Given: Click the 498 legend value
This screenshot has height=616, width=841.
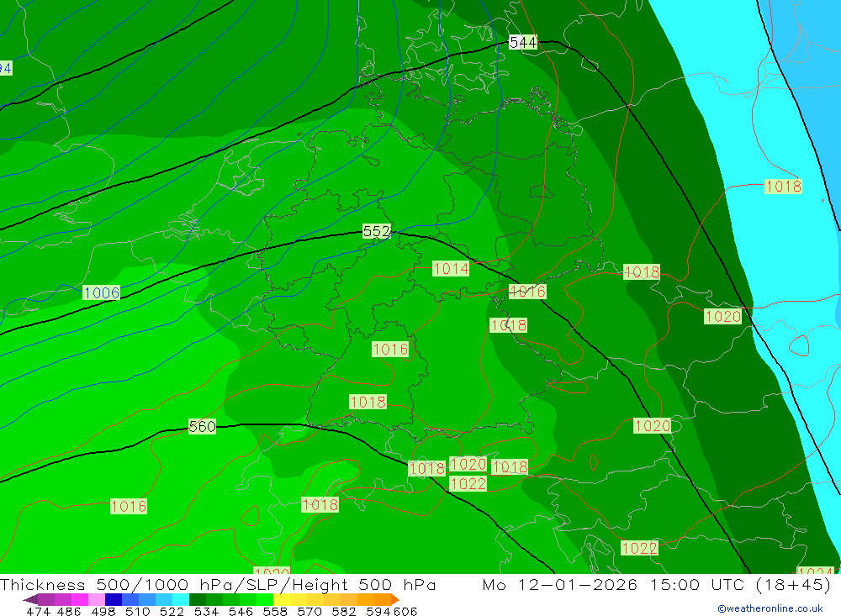Looking at the screenshot, I should [103, 611].
